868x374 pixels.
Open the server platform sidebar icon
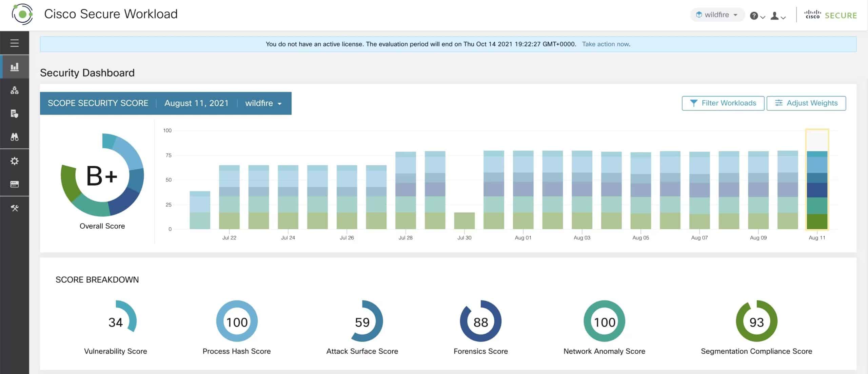click(x=14, y=184)
